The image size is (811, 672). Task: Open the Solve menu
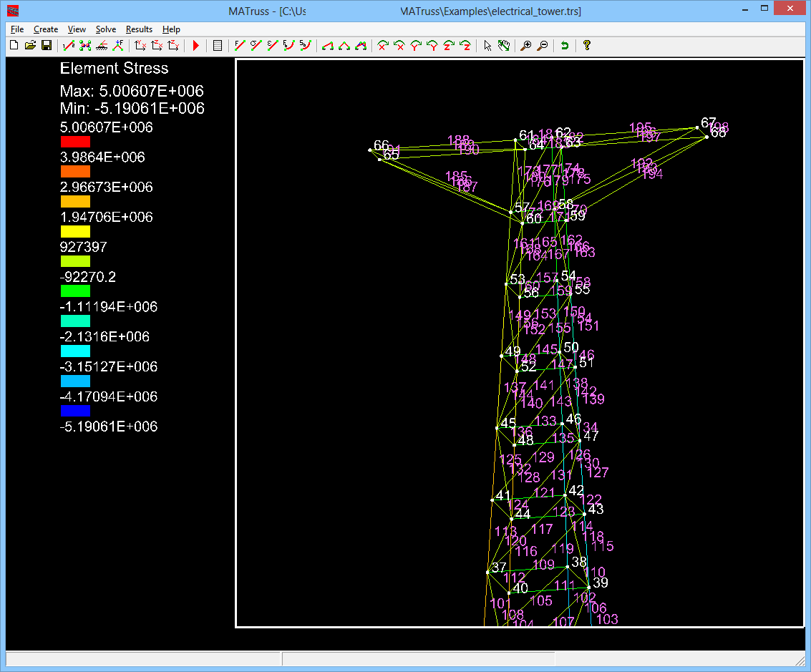click(106, 29)
